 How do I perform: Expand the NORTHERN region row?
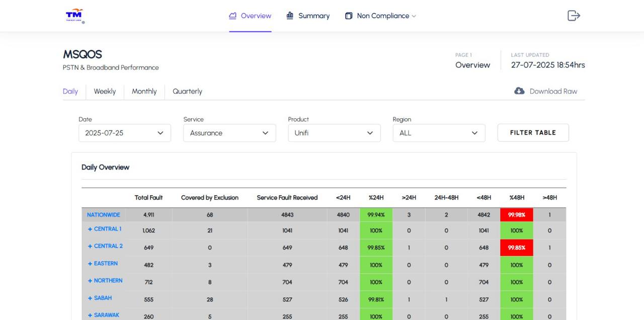pos(105,281)
